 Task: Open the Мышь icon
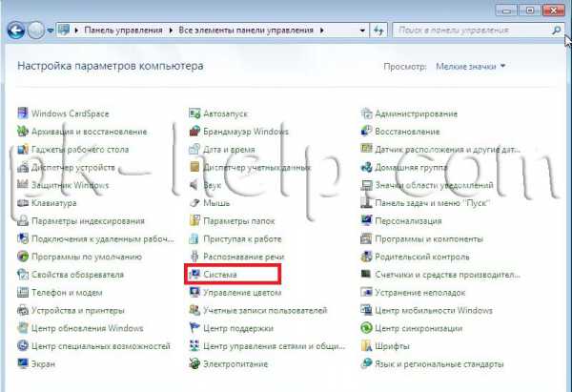(x=194, y=202)
